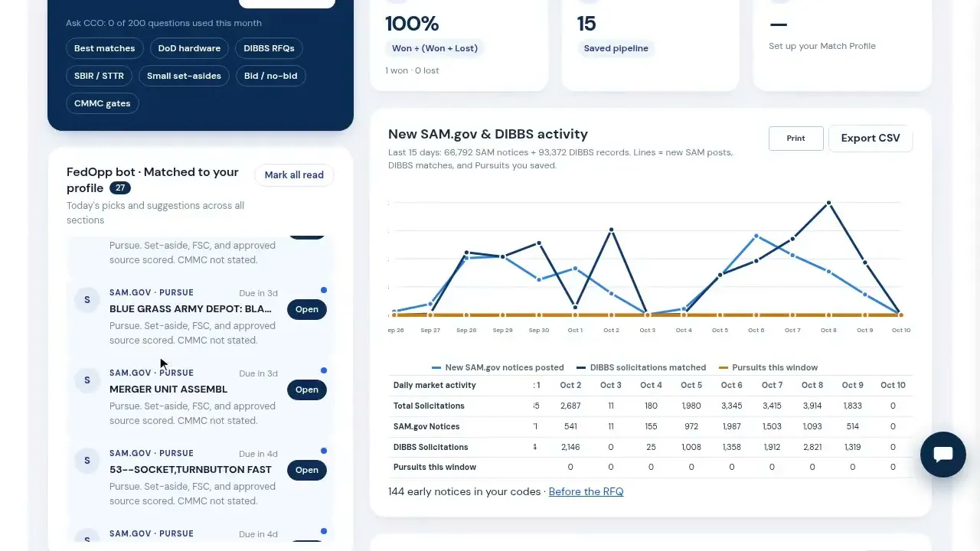Click the Won + (Won + Lost) label

[435, 48]
